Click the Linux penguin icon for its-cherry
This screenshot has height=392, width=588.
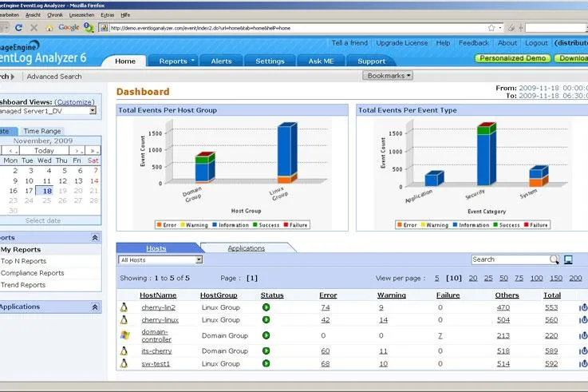point(124,350)
